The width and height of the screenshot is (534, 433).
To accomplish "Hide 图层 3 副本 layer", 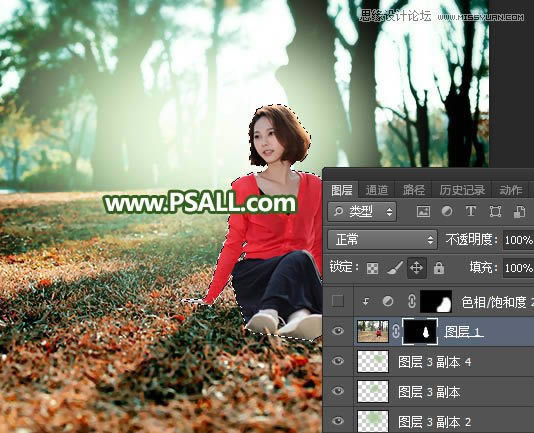I will 337,391.
